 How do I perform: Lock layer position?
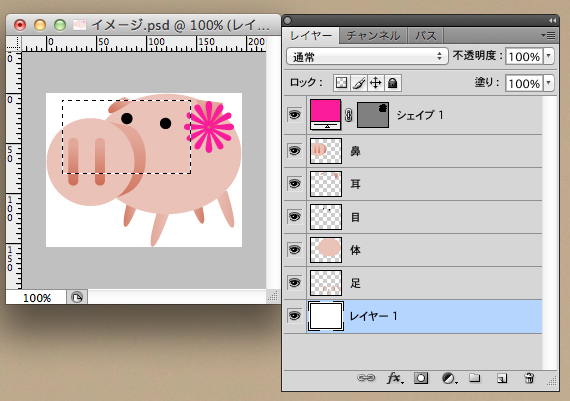click(x=376, y=83)
